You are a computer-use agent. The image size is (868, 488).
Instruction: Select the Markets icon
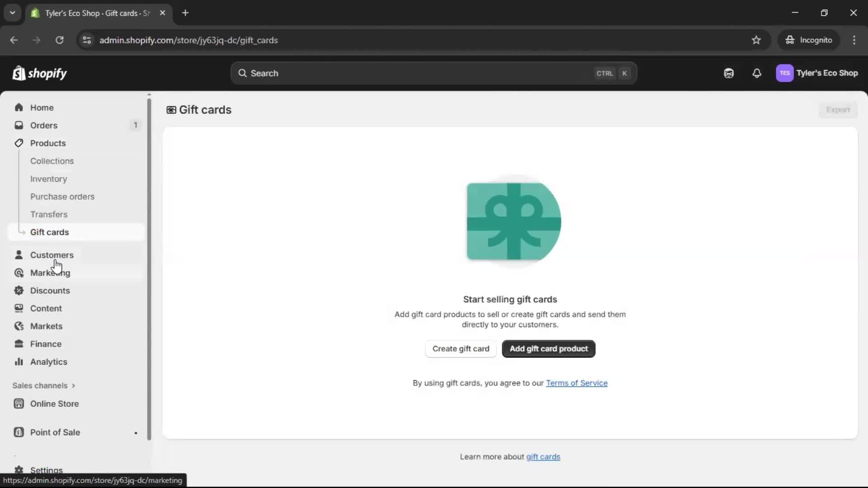pos(19,326)
